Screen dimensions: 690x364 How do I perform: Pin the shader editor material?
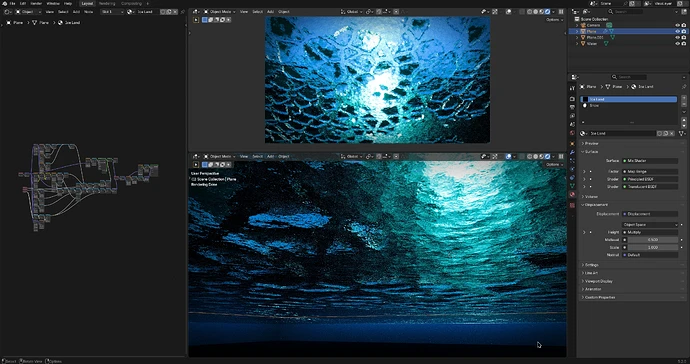183,12
